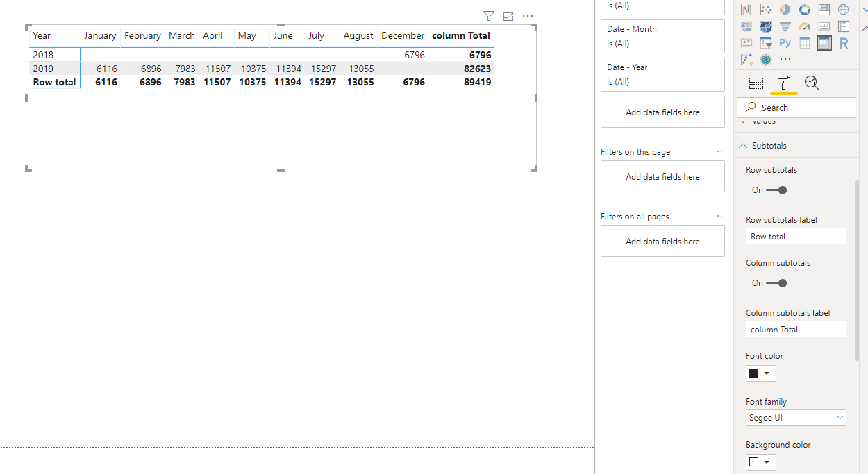Click the March column header
Screen dimensions: 868x474
point(182,35)
